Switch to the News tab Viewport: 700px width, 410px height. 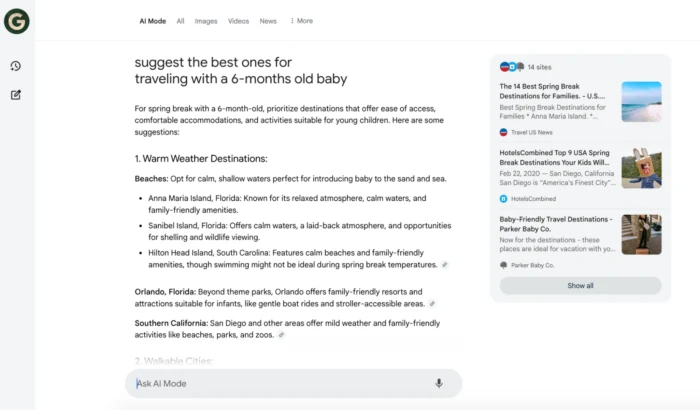pos(268,21)
